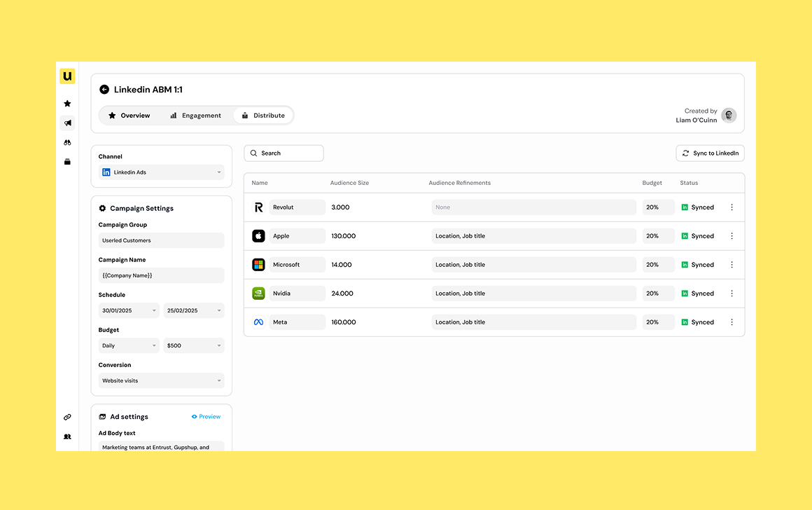Open the star favorites sidebar icon
Screen dimensions: 812x510
(x=67, y=104)
